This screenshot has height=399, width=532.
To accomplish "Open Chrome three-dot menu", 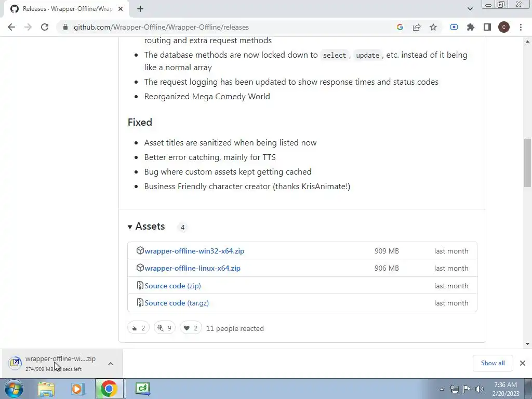I will [x=521, y=27].
